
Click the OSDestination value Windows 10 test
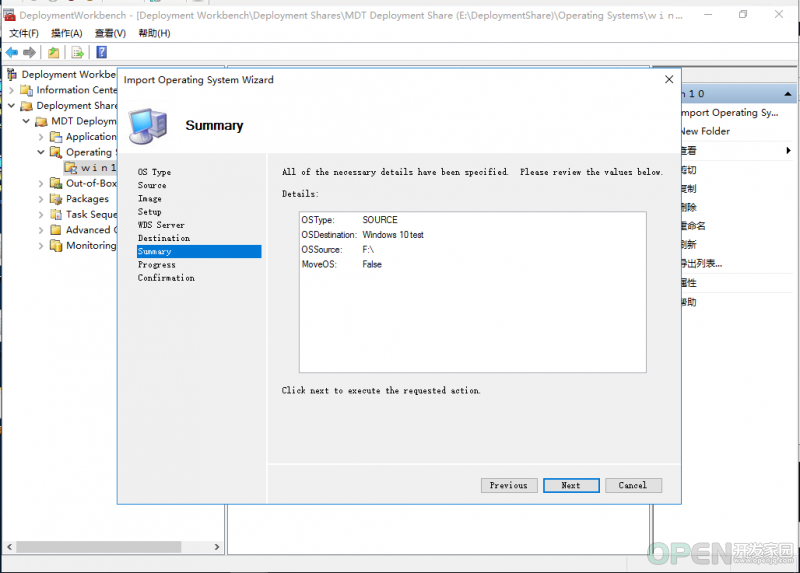click(x=393, y=235)
